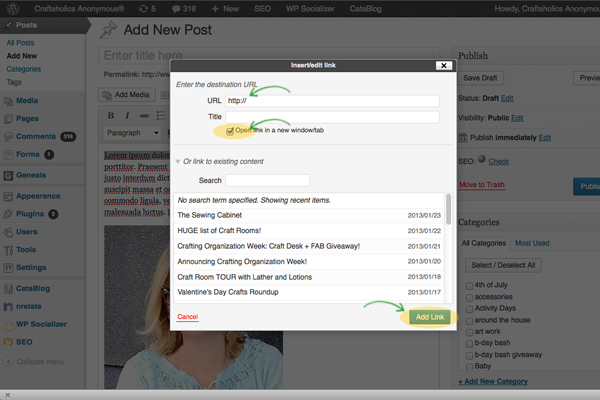Click the green Add Link button
Screen dimensions: 600x400
point(429,317)
